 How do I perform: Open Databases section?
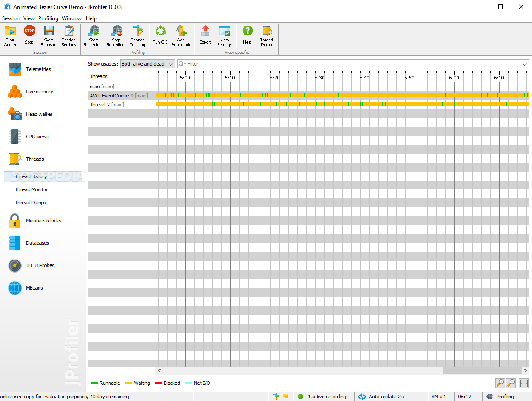[x=37, y=243]
